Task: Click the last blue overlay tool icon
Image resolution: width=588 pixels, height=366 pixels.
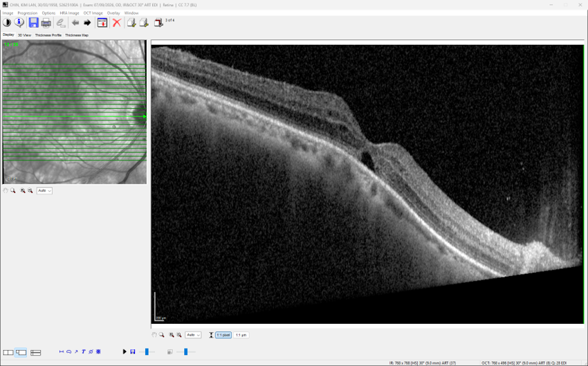Action: (x=98, y=351)
